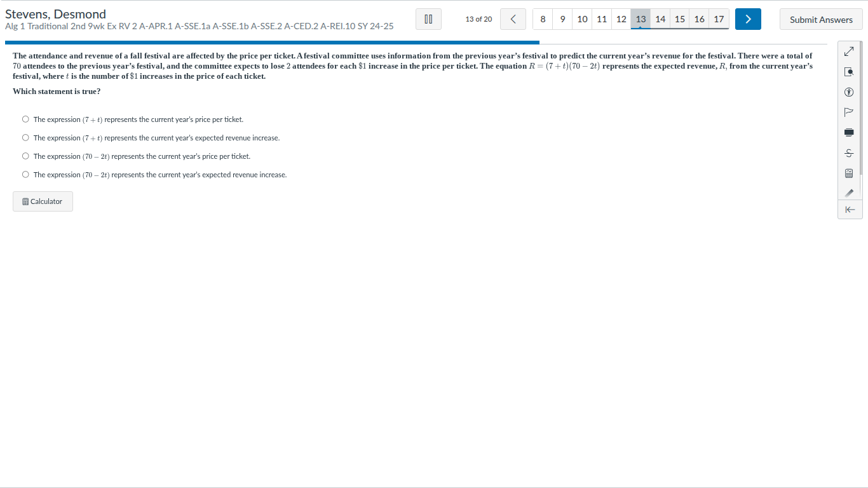
Task: Jump to question 8
Action: [x=543, y=19]
